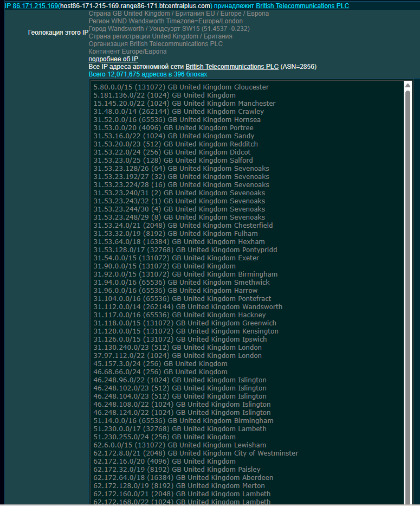Select row 31.53.24.0/21 Chesterfield
420x506 pixels.
(x=183, y=225)
